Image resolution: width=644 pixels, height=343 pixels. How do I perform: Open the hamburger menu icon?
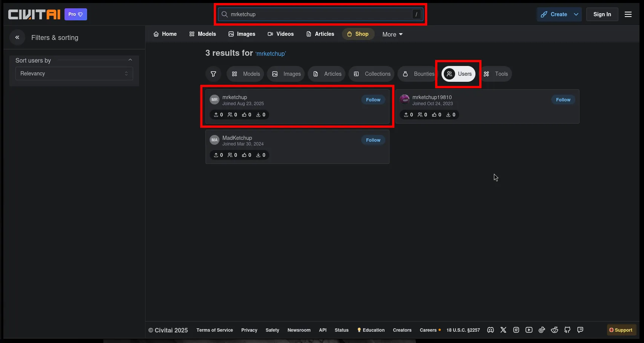coord(628,14)
